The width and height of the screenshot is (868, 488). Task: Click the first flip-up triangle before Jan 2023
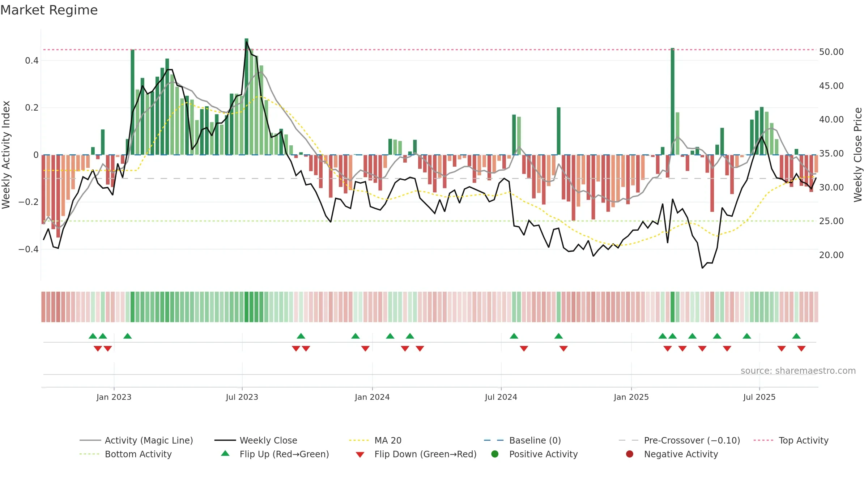tap(93, 336)
